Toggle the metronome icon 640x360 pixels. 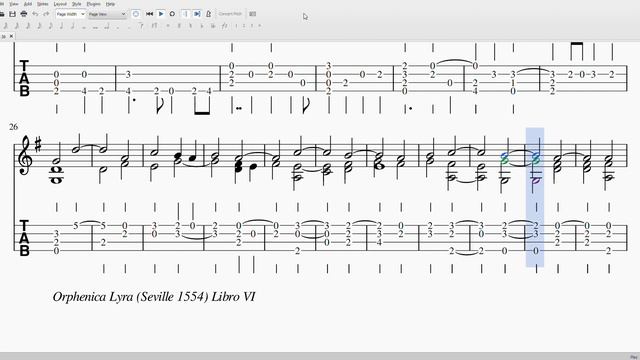click(208, 14)
